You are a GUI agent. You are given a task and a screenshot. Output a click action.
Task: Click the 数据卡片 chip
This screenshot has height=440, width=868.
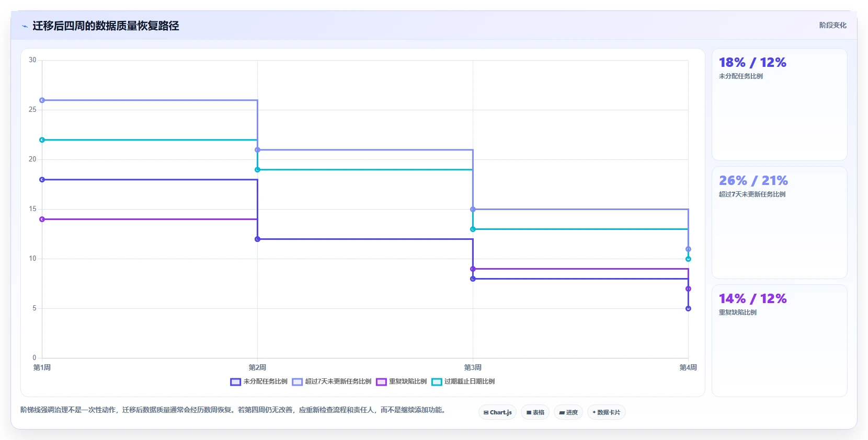coord(607,412)
